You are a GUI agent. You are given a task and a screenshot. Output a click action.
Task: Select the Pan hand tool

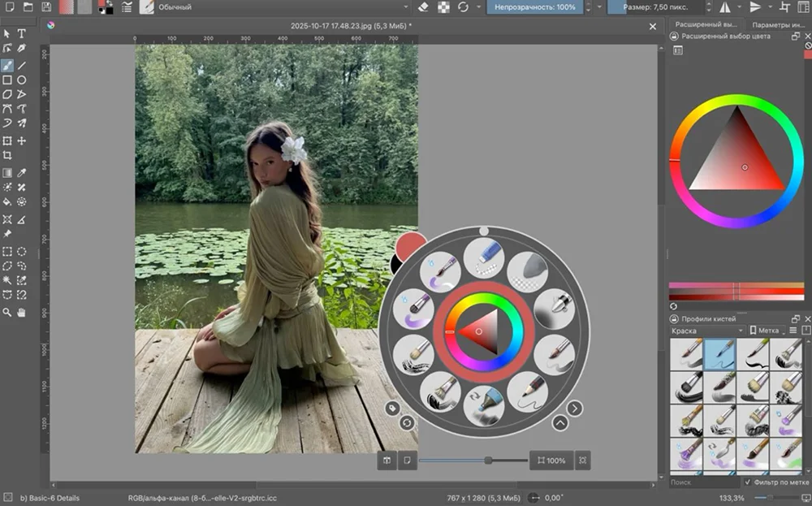pos(22,312)
